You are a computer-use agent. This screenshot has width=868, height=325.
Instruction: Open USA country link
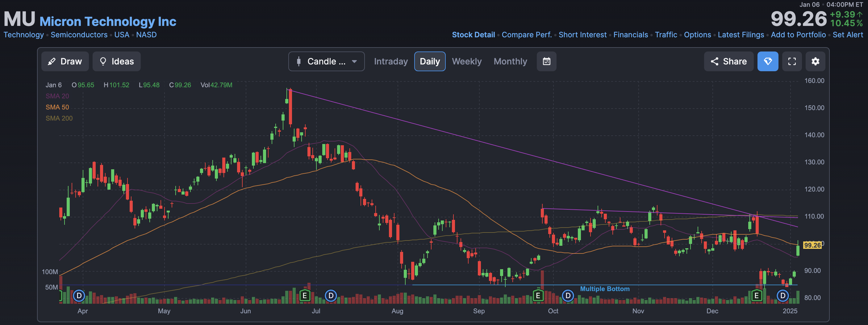(x=122, y=35)
